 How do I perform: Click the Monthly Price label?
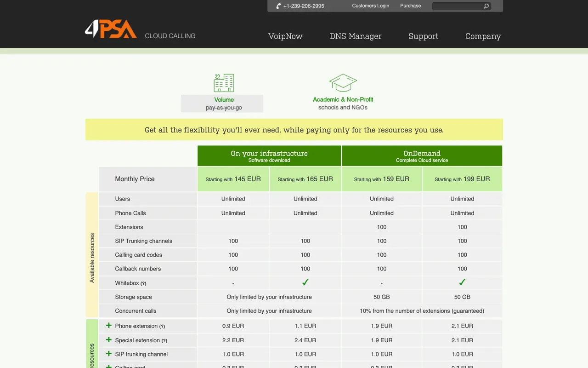[135, 179]
